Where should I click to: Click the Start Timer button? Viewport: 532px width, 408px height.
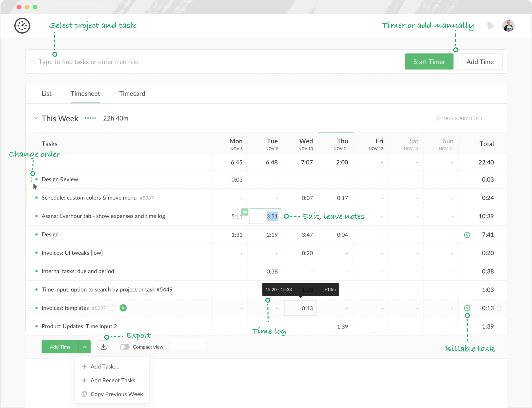tap(429, 61)
